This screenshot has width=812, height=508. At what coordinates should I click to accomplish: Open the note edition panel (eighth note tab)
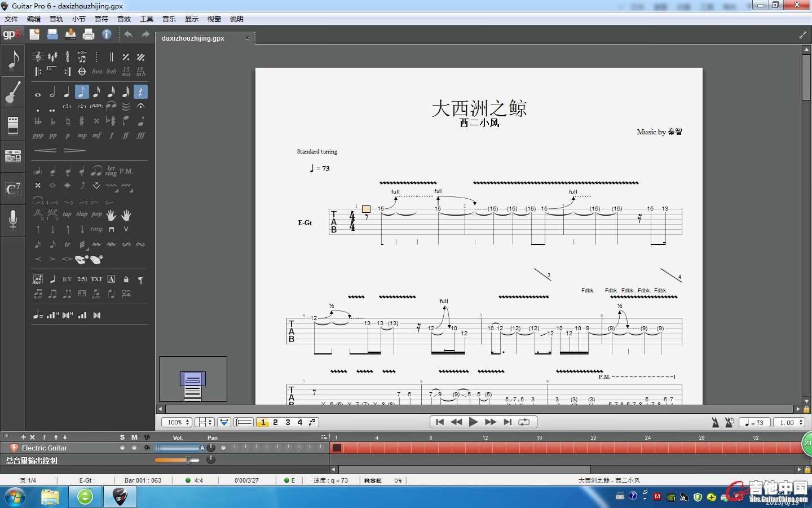(x=13, y=60)
